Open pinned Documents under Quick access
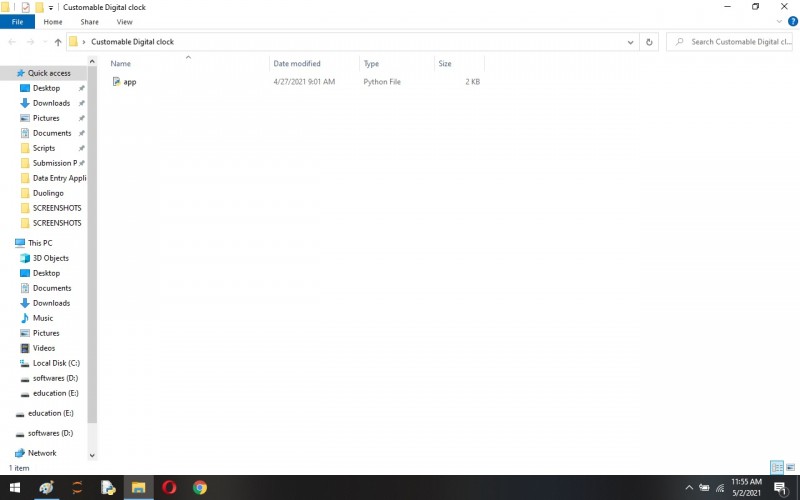 pyautogui.click(x=52, y=133)
